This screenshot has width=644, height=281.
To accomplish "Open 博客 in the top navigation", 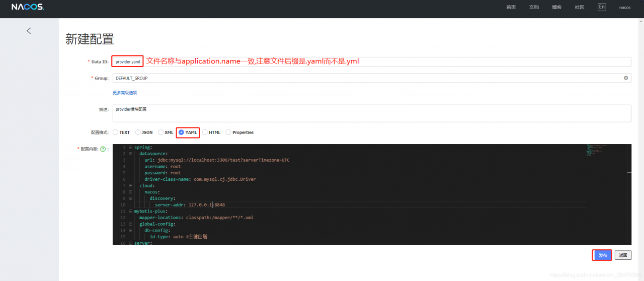I will (556, 7).
